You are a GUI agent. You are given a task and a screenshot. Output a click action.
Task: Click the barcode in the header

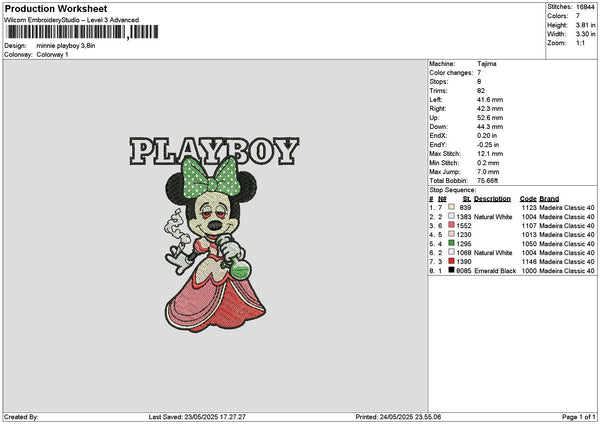point(82,32)
